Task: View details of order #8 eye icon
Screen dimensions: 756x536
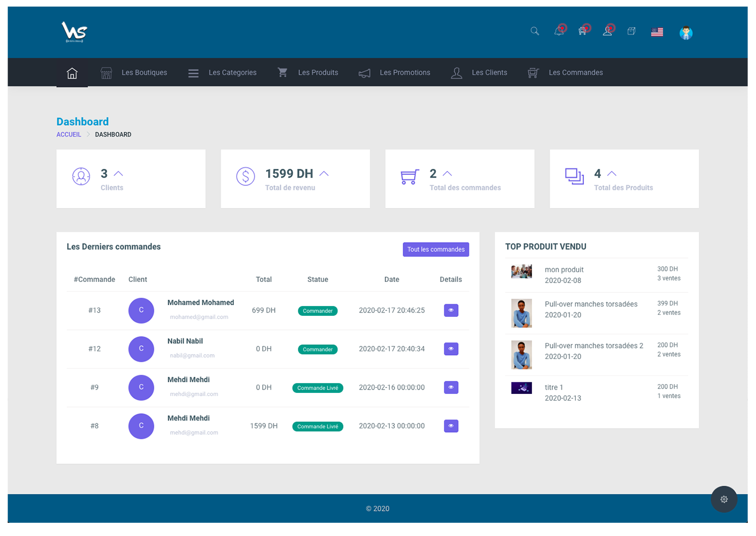Action: [x=451, y=426]
